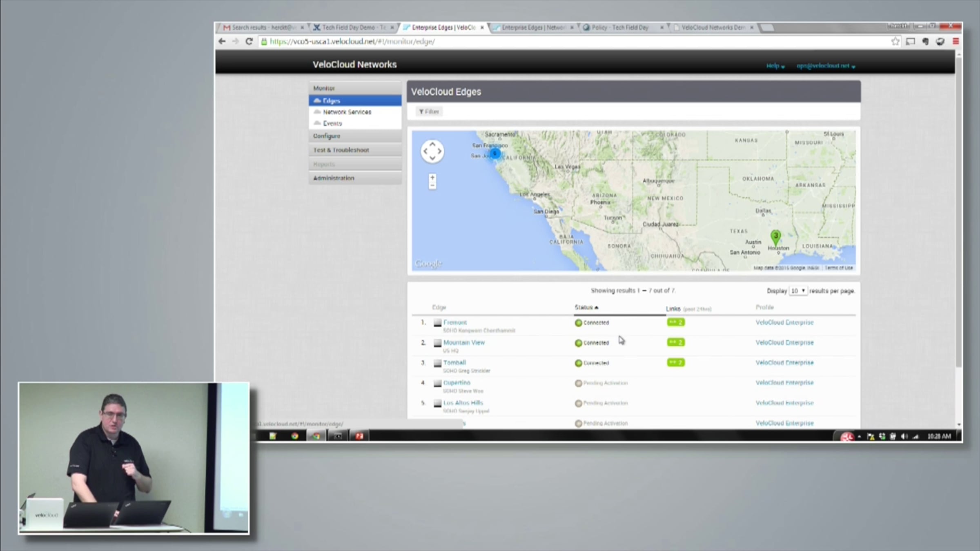Click the Los Altos Hills edge device icon
980x551 pixels.
pyautogui.click(x=437, y=403)
